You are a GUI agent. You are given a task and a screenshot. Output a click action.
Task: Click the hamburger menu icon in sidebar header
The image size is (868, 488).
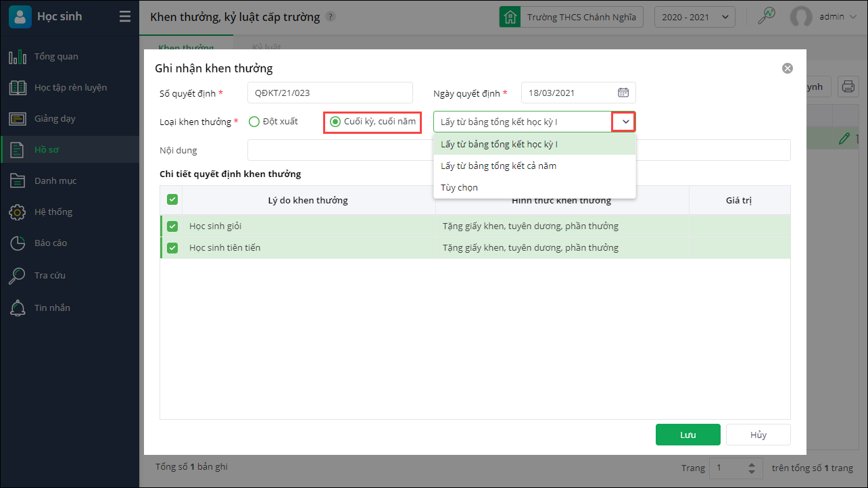tap(125, 17)
